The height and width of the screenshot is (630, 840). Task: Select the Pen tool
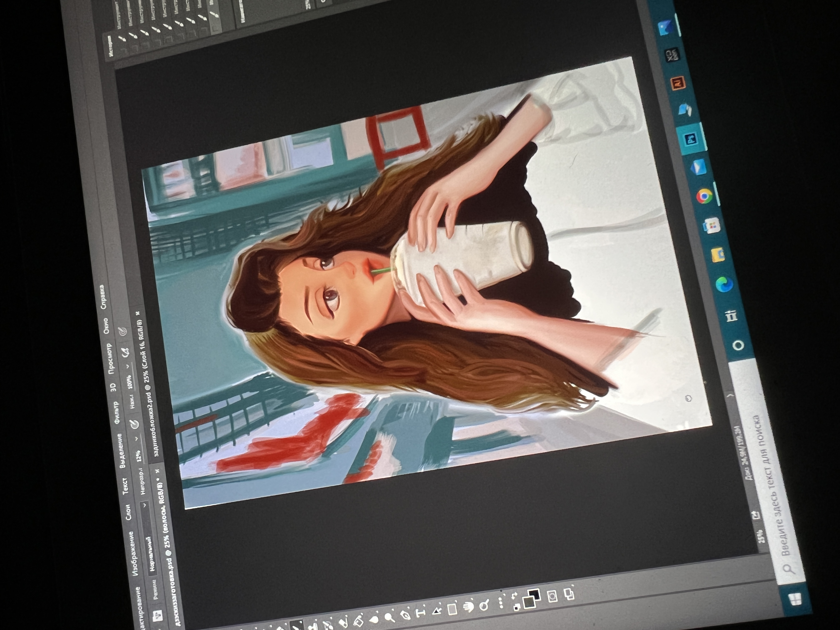tap(405, 615)
